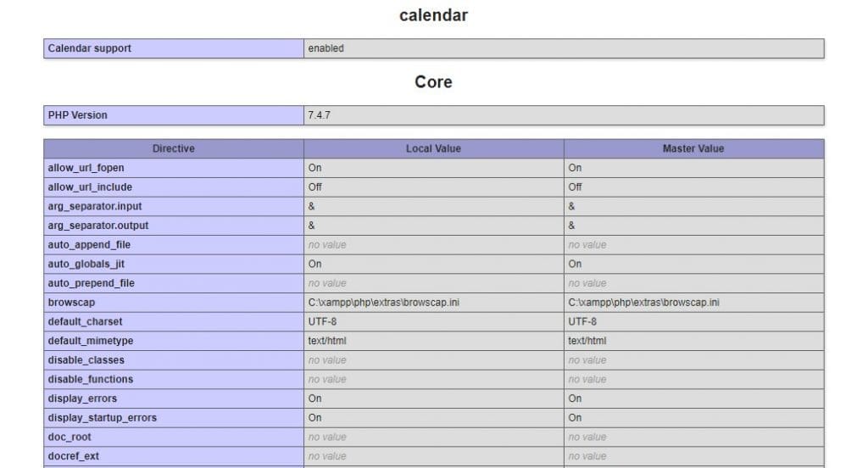The width and height of the screenshot is (868, 468).
Task: Click the local "&" value of arg_separator.input
Action: tap(312, 206)
